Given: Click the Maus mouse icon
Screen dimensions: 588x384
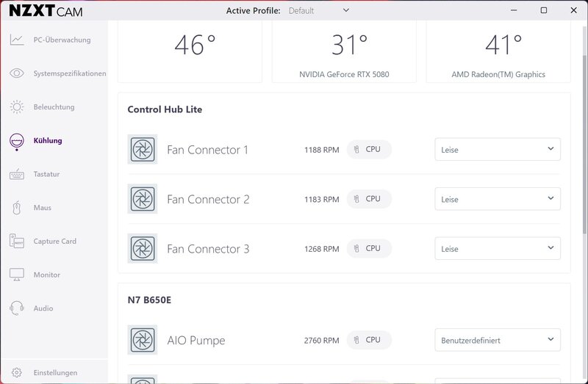Looking at the screenshot, I should click(17, 208).
